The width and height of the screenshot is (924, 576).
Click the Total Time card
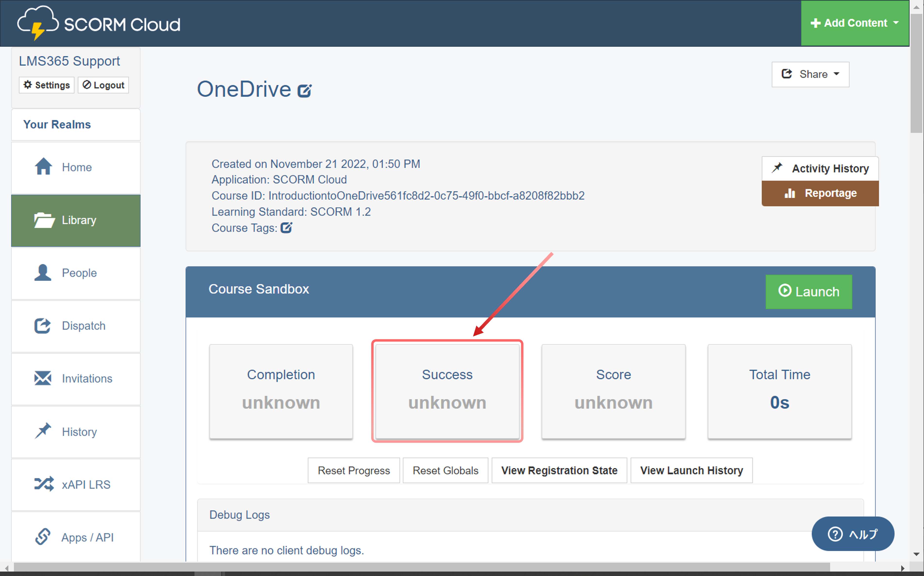click(x=779, y=391)
